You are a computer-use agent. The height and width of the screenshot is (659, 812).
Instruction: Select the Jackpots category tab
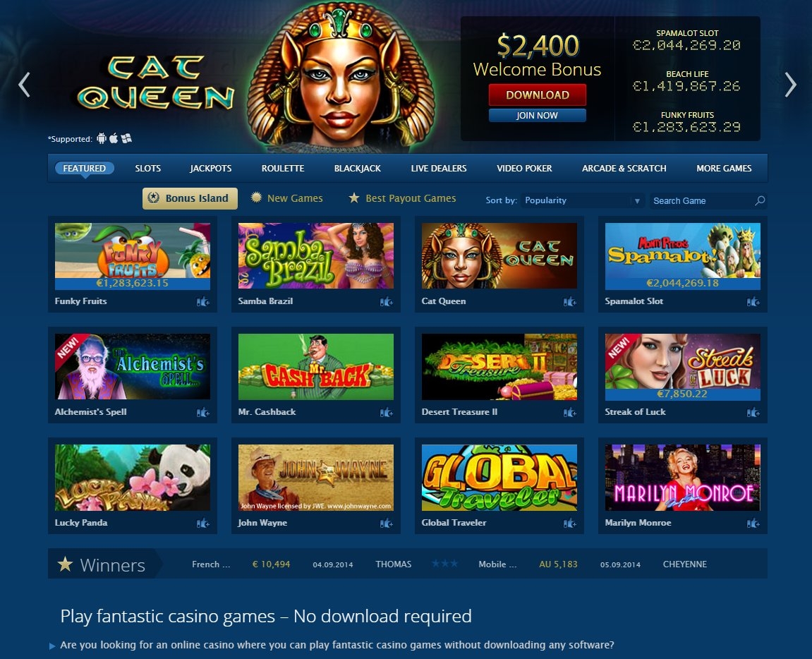(x=210, y=169)
